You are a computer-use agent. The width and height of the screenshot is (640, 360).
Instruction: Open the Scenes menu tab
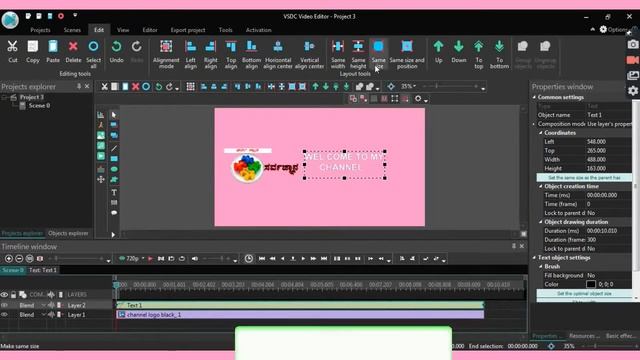pos(72,30)
